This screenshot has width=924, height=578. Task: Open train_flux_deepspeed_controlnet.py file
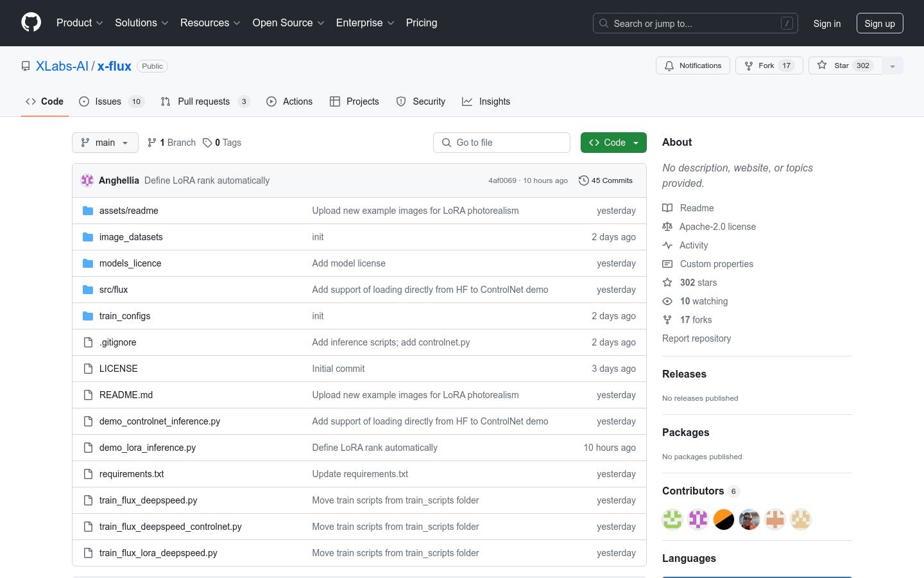coord(171,527)
